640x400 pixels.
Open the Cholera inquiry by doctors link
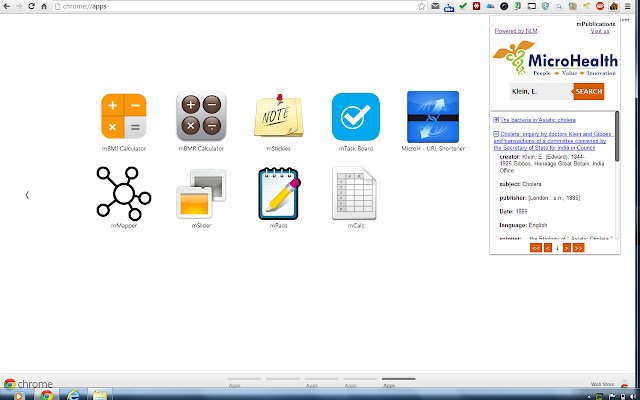[x=553, y=141]
